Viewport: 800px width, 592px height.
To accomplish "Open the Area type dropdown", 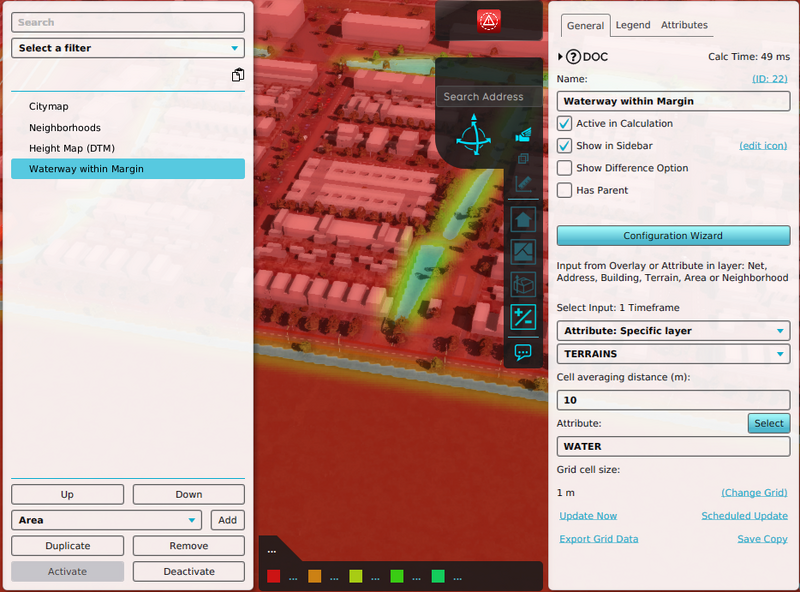I will (105, 520).
